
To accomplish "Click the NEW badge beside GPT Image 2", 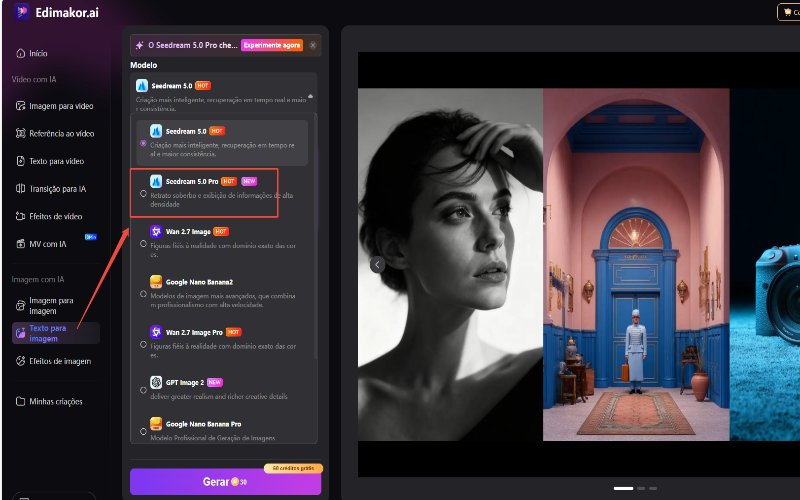I will tap(215, 382).
